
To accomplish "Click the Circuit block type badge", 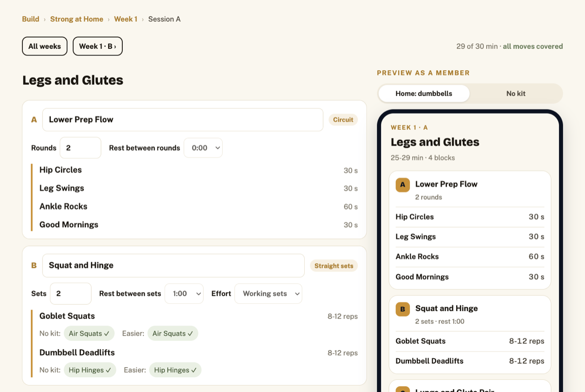I will 343,119.
